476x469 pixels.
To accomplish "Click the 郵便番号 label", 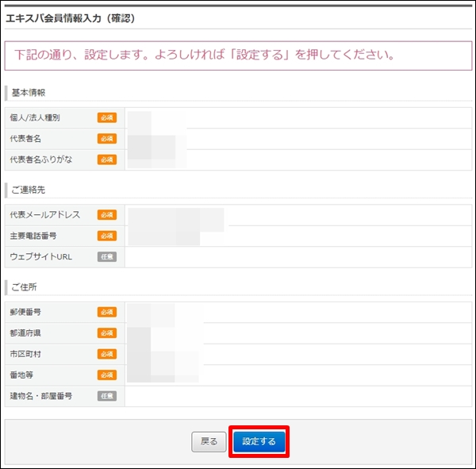I will pyautogui.click(x=25, y=312).
